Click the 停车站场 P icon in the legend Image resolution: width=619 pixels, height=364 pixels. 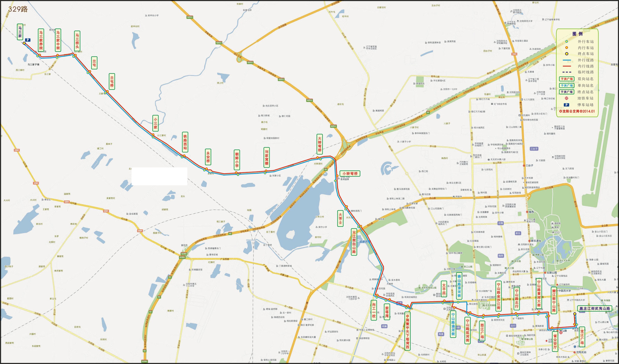(x=566, y=105)
